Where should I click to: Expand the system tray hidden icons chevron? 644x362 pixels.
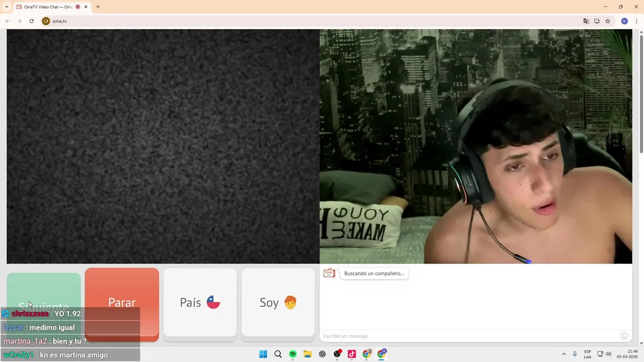pos(564,354)
